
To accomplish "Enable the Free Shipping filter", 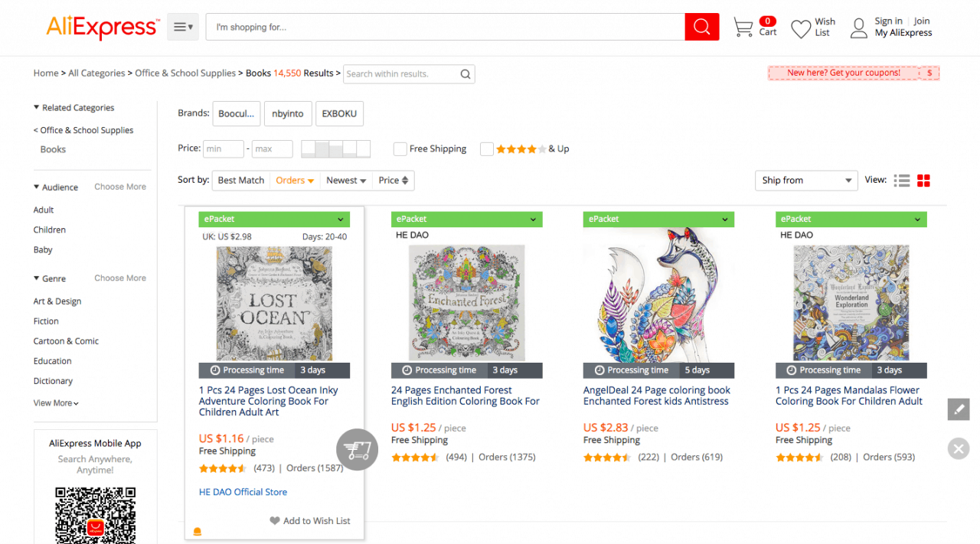I will coord(400,148).
